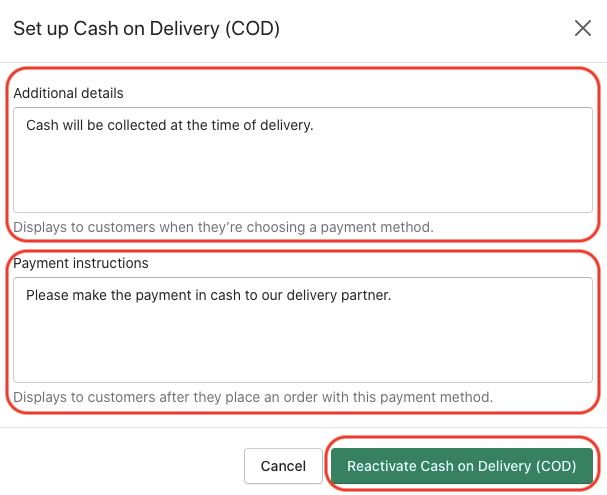This screenshot has height=495, width=607.
Task: Click the dialog title Set up Cash on Delivery
Action: 146,28
